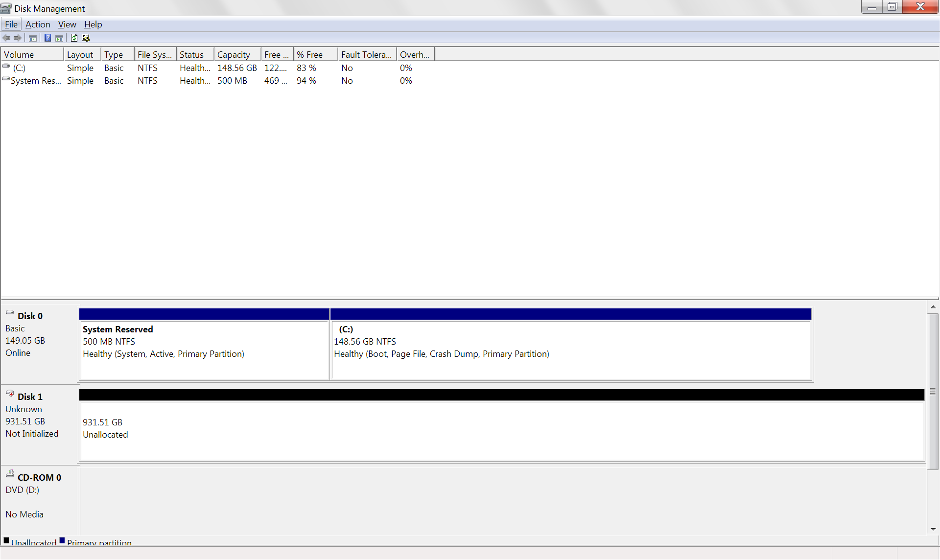
Task: Click the scroll down arrow in disk pane
Action: (933, 529)
